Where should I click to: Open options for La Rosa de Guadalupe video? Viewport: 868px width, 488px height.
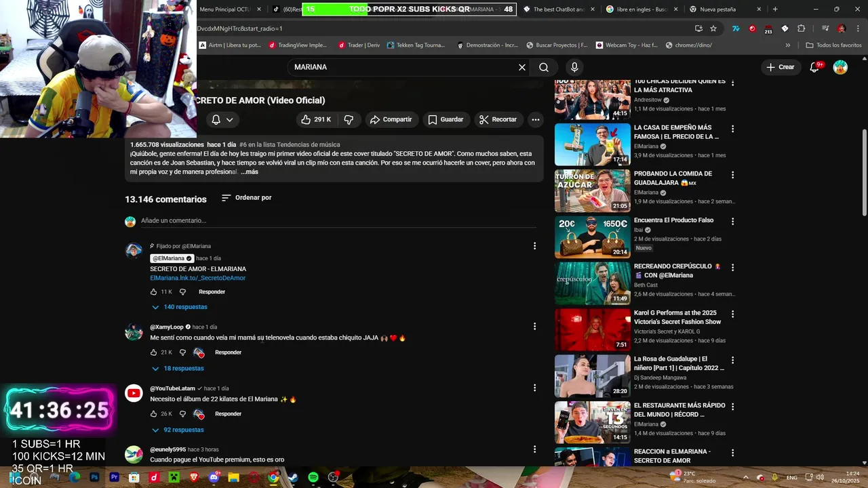[732, 360]
